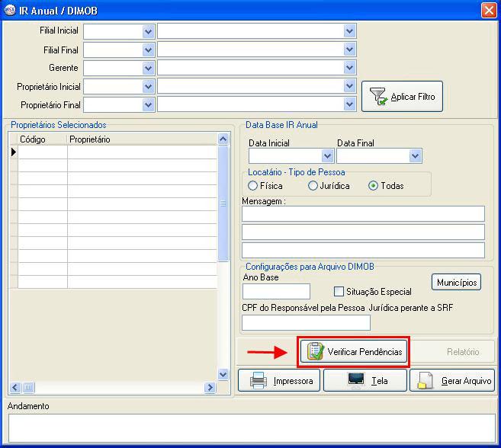Click the app icon in title bar
Screen dimensions: 501x448
coord(9,11)
